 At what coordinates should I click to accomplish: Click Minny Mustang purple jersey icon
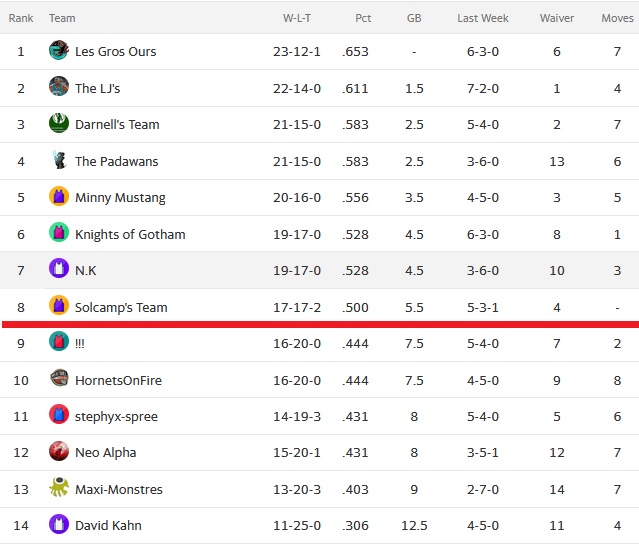(x=59, y=196)
